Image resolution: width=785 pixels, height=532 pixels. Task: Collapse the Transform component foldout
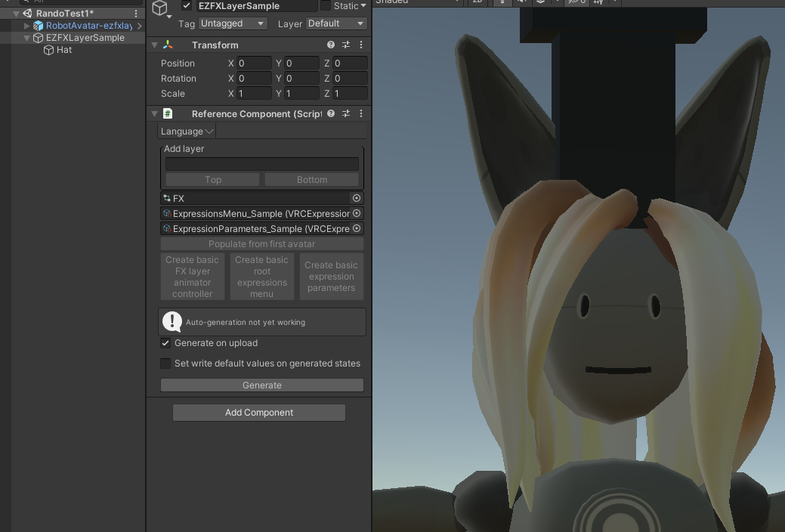[155, 45]
